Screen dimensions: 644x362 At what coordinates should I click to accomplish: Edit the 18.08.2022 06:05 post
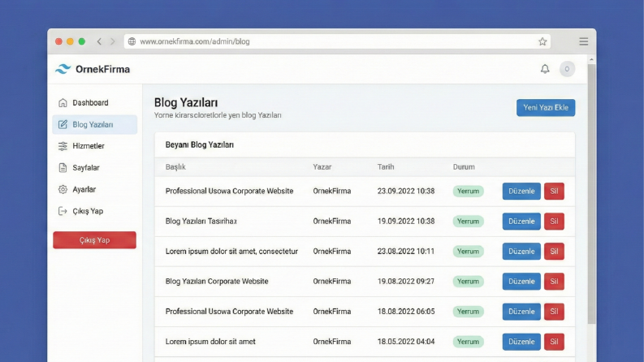coord(521,312)
